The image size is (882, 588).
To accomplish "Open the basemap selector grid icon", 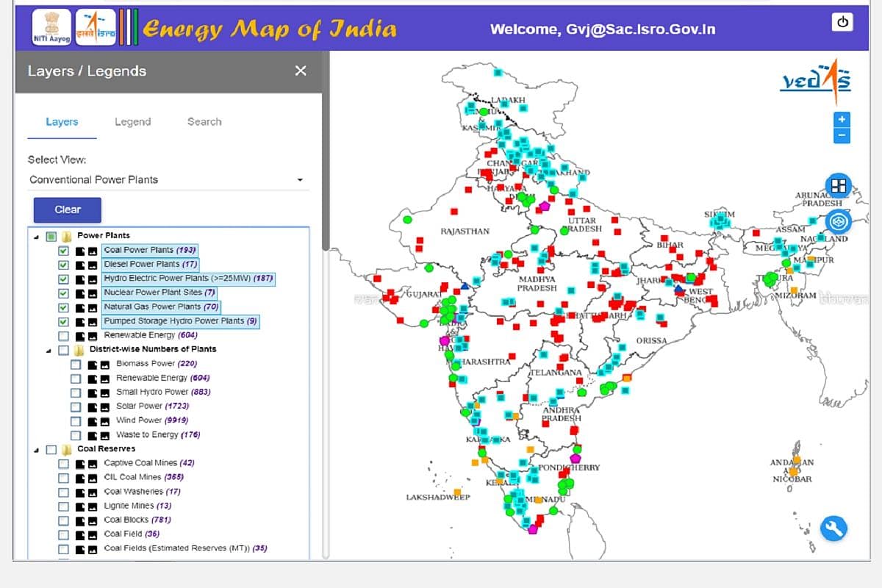I will pos(838,186).
